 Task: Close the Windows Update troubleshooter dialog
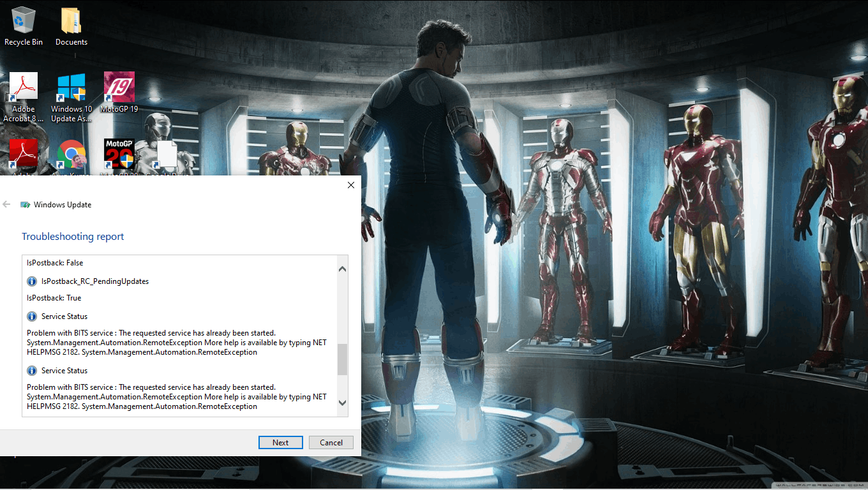350,185
